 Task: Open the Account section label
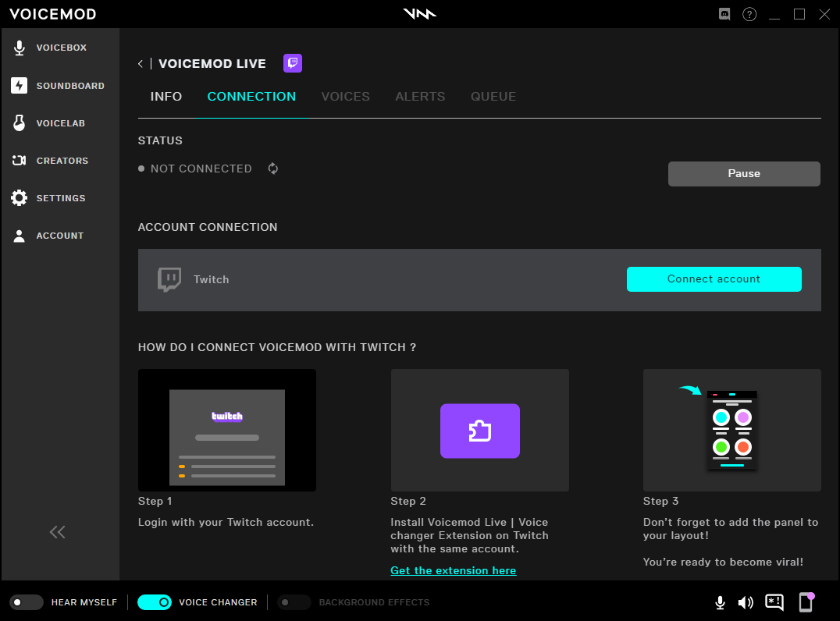pyautogui.click(x=60, y=236)
